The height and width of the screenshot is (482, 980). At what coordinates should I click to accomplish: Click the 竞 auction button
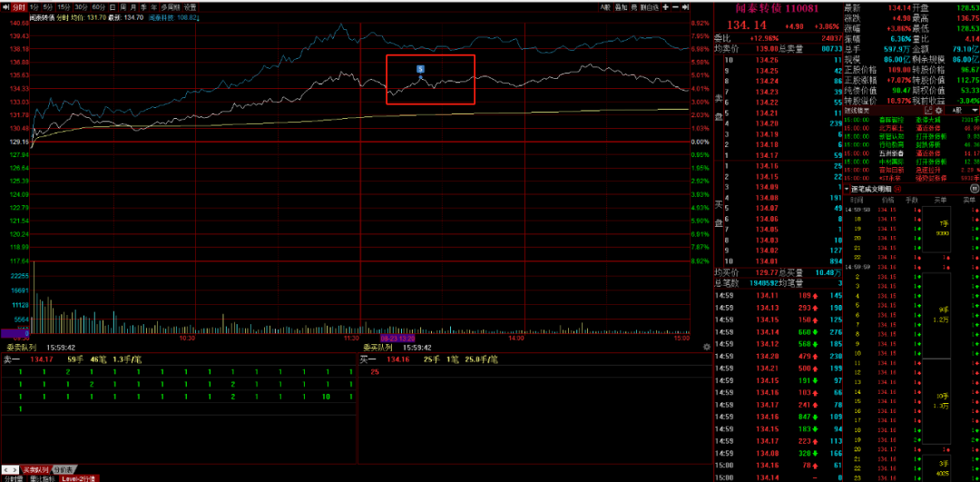coord(633,7)
